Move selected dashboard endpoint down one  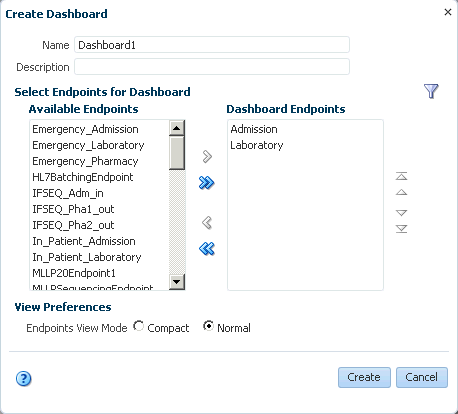pos(401,213)
